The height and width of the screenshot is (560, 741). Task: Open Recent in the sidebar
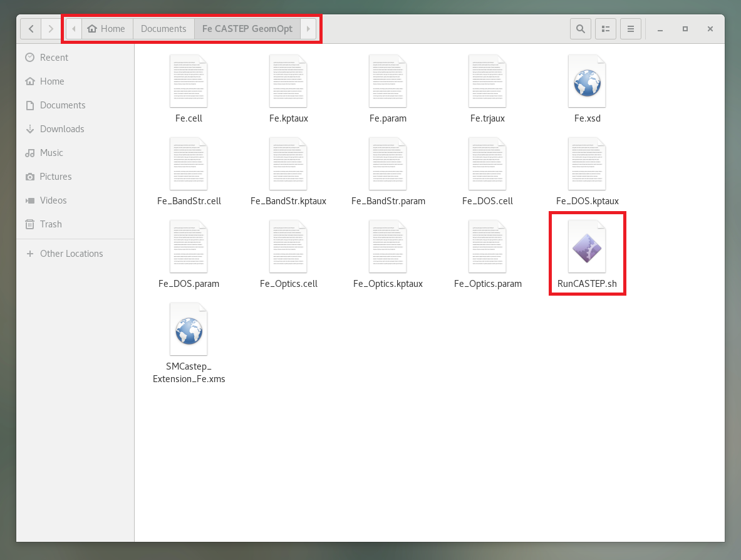tap(54, 58)
